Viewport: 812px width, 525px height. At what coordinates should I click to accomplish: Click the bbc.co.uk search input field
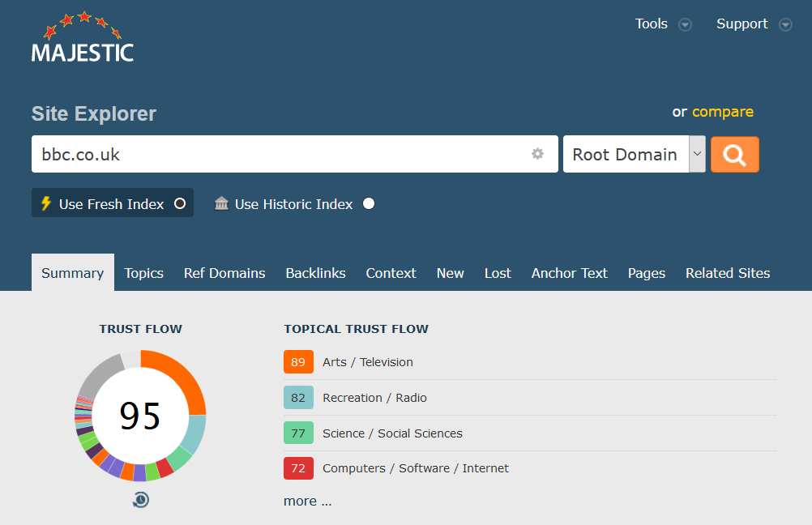pos(295,154)
